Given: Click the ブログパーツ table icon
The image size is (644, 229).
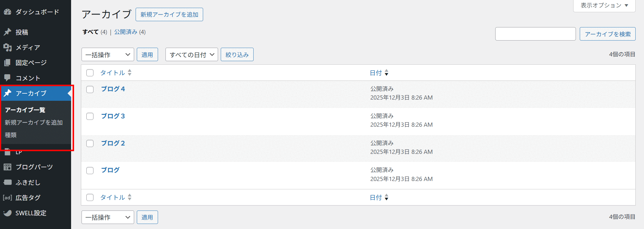Looking at the screenshot, I should (x=7, y=167).
